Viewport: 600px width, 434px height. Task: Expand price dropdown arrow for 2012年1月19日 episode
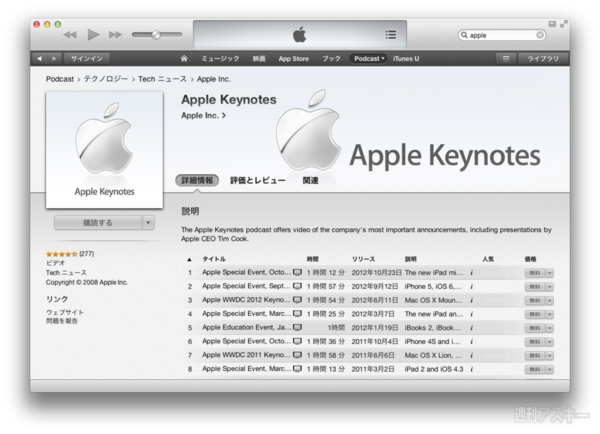[x=549, y=328]
